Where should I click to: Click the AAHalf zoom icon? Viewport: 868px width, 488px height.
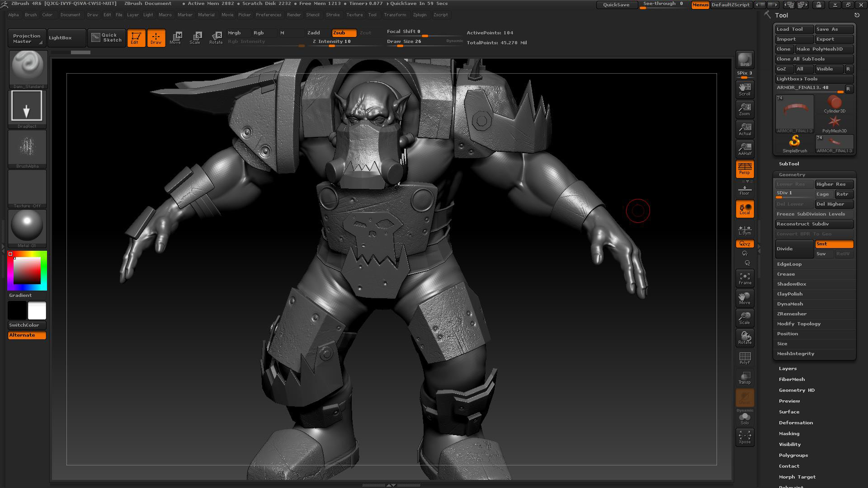coord(745,149)
